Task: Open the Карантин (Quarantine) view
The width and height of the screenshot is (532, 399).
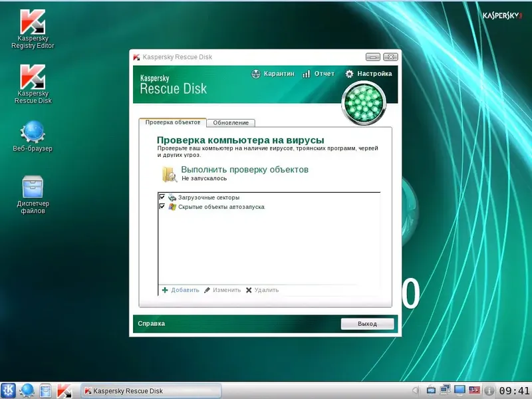Action: (275, 74)
